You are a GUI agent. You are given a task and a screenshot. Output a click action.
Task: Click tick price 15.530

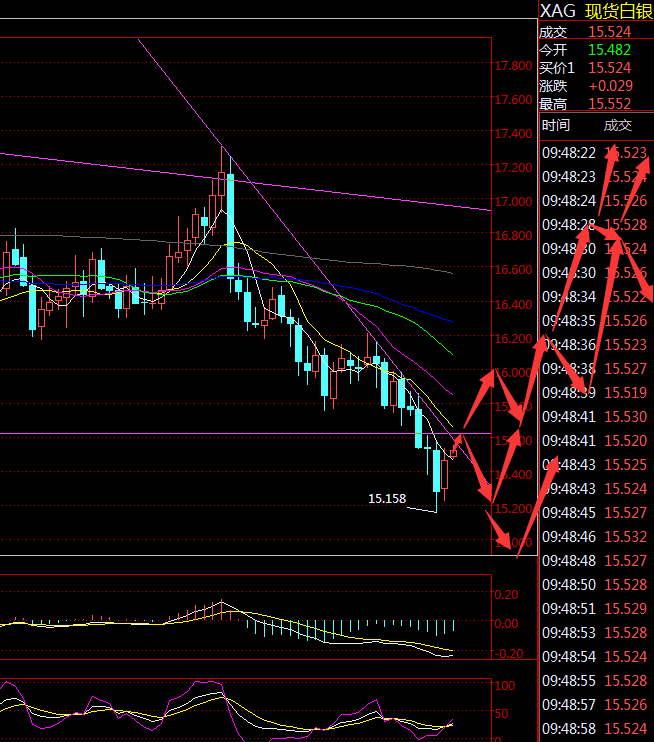tap(626, 417)
